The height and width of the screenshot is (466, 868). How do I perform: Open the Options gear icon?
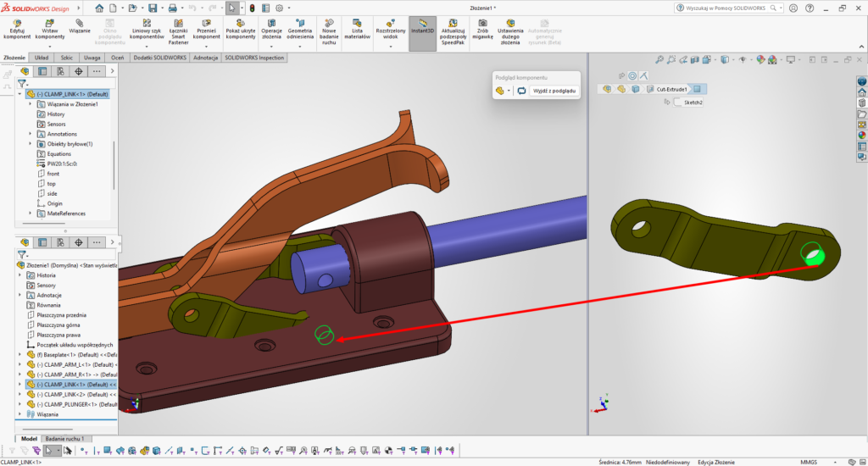pos(280,8)
